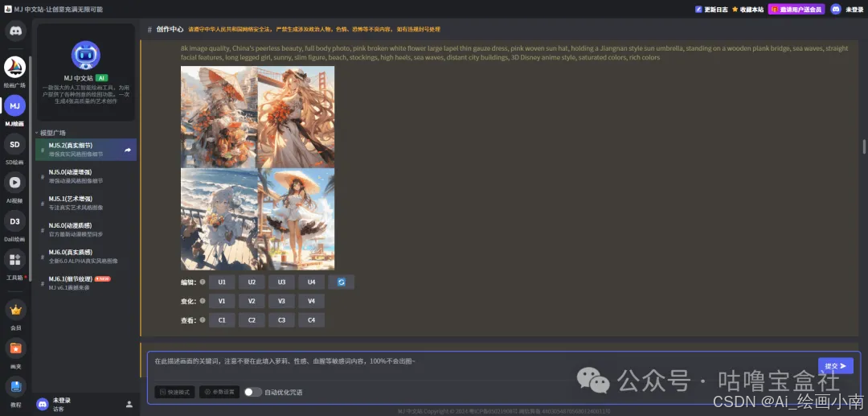This screenshot has height=416, width=868.
Task: Open 绘画广场 sailboat icon
Action: pyautogui.click(x=15, y=67)
